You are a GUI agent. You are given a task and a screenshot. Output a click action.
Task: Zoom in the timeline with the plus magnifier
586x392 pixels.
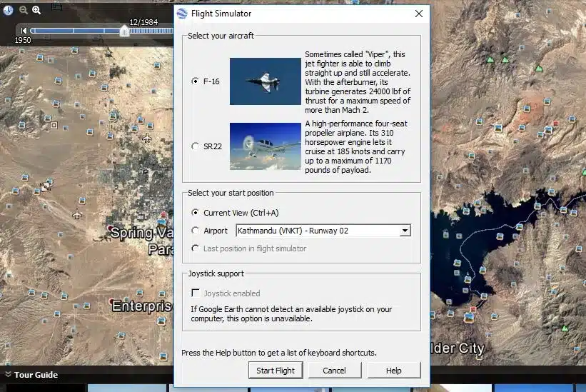(x=37, y=10)
